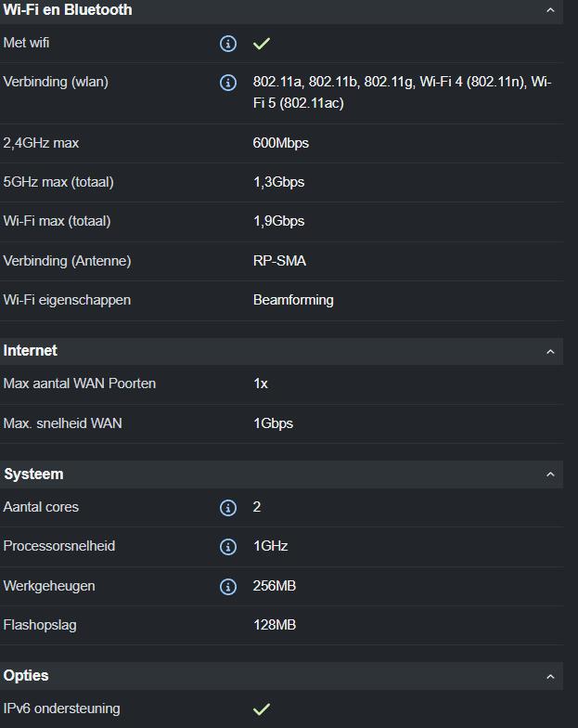Screen dimensions: 578x728
Task: Click the Opties section heading
Action: (x=26, y=676)
